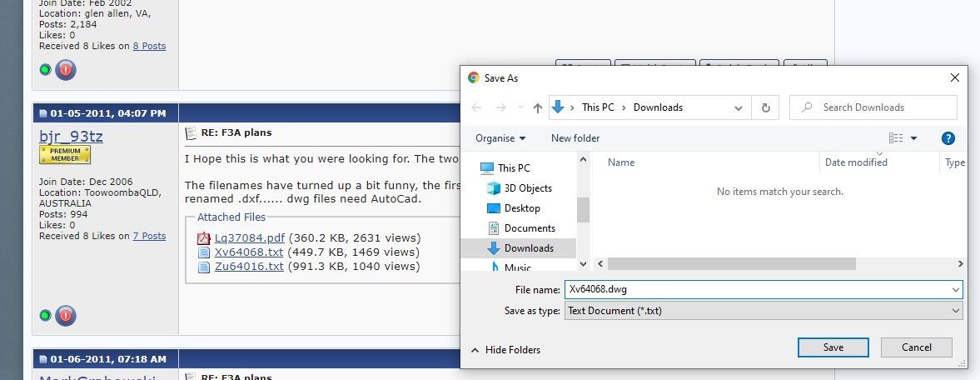
Task: Click the Up directory arrow icon
Action: tap(538, 107)
